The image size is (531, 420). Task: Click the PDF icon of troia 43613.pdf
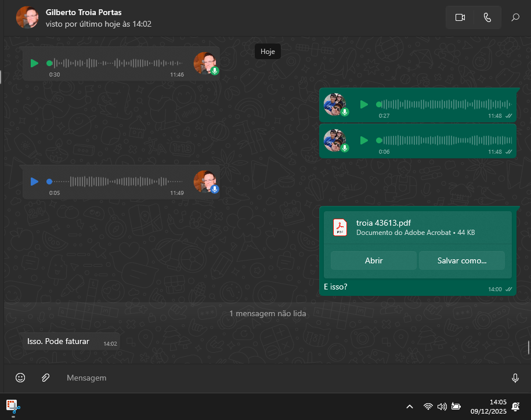(339, 227)
